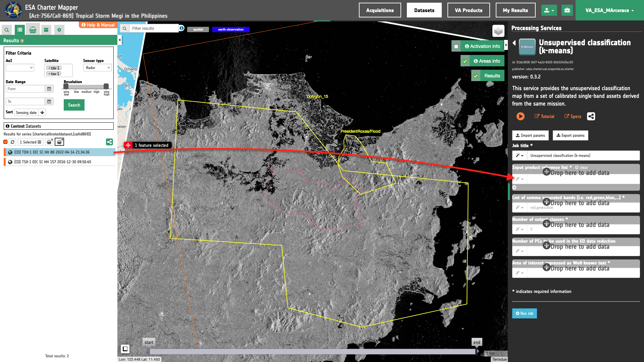Image resolution: width=644 pixels, height=362 pixels.
Task: Click the green Search button
Action: click(x=74, y=105)
